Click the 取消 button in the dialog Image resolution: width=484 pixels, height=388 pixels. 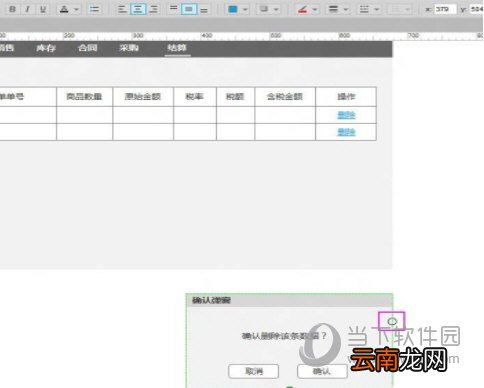coord(254,371)
